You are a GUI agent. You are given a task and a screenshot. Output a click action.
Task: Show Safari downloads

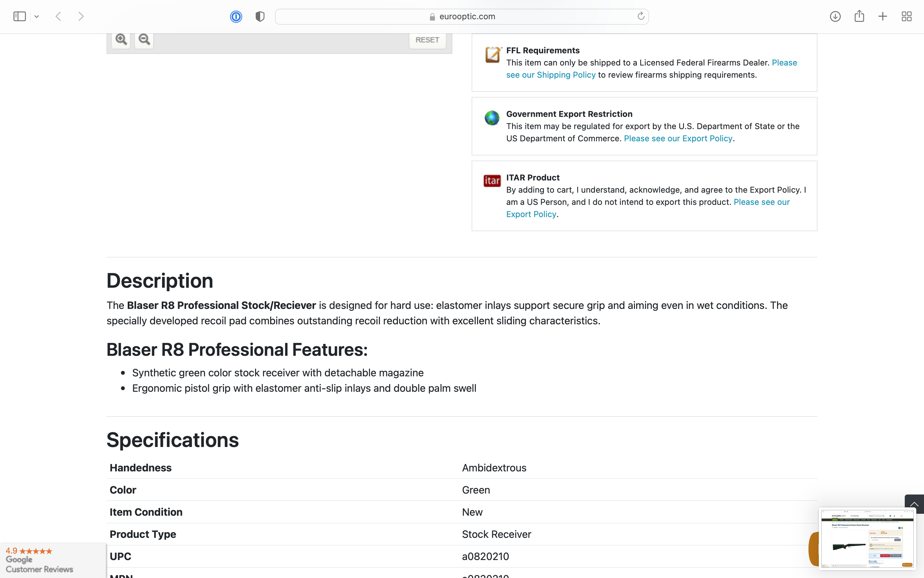tap(835, 16)
